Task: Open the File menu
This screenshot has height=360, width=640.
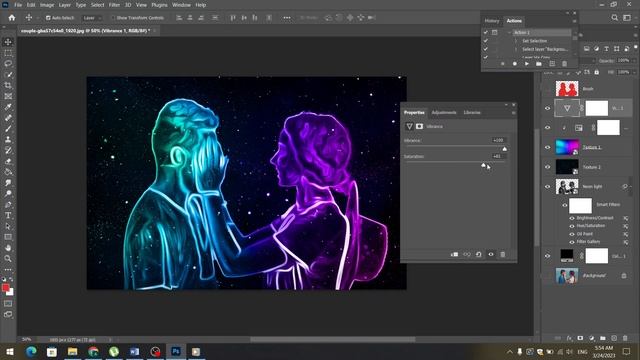Action: (18, 5)
